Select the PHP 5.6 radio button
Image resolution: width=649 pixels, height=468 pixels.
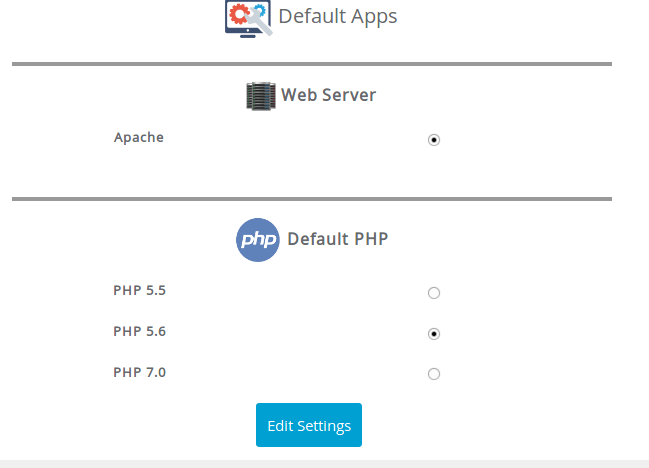(x=434, y=334)
